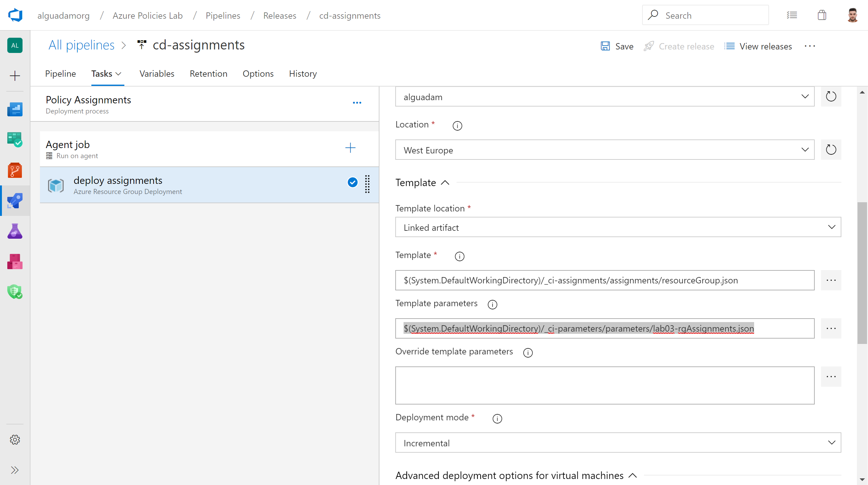Open Azure Policies Lab breadcrumb
Image resolution: width=868 pixels, height=485 pixels.
coord(148,16)
